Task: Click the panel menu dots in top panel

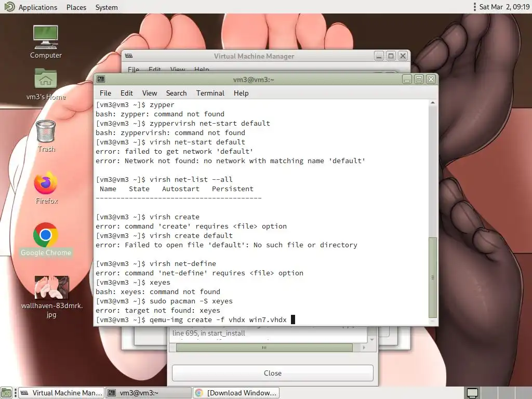Action: click(475, 7)
